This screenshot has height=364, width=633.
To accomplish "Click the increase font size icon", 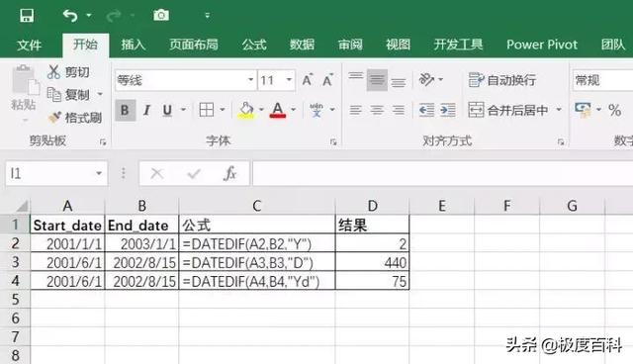I will pos(308,79).
